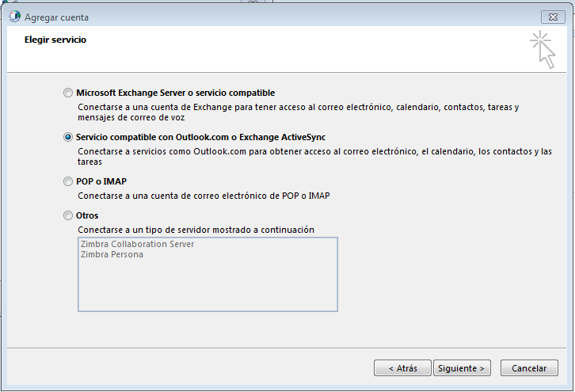Close the Agregar cuenta window

(553, 17)
